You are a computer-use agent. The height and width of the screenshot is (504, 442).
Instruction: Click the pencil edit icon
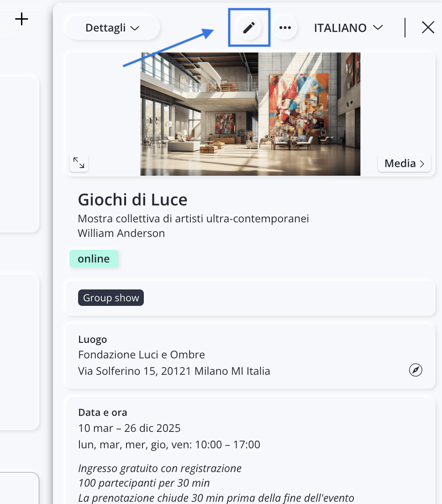coord(249,28)
